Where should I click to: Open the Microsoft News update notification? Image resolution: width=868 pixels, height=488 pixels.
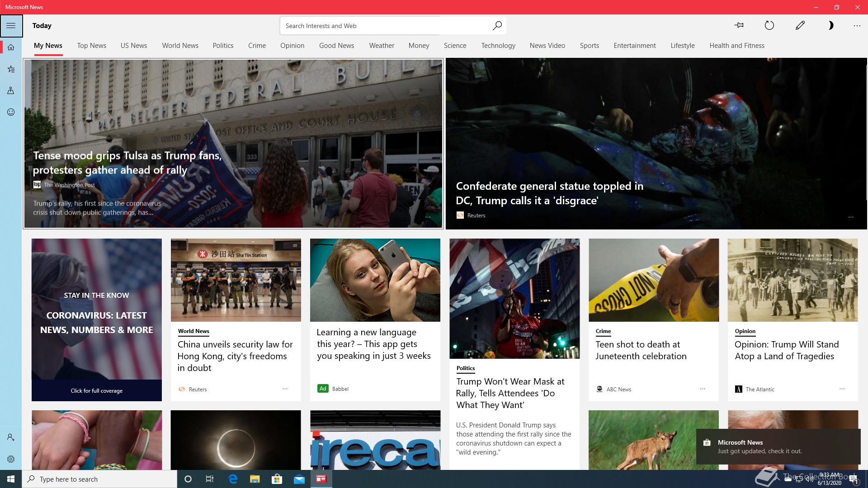pos(778,446)
